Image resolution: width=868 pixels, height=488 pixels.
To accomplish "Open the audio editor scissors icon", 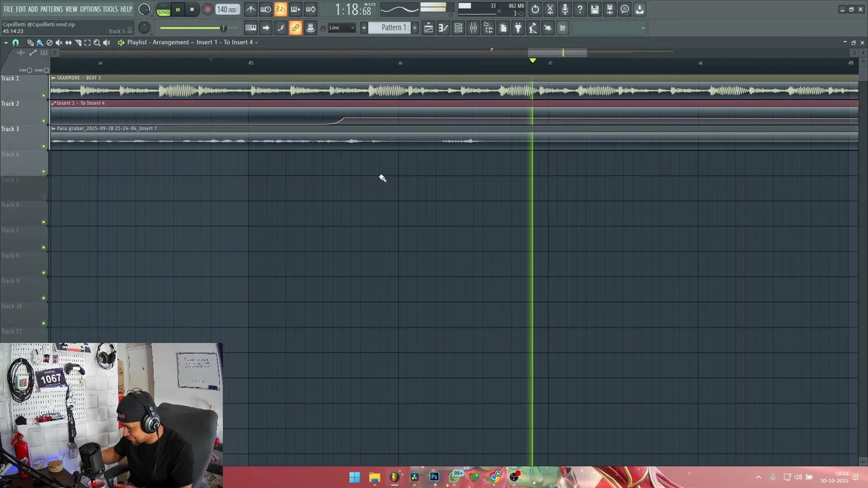I will (x=550, y=9).
